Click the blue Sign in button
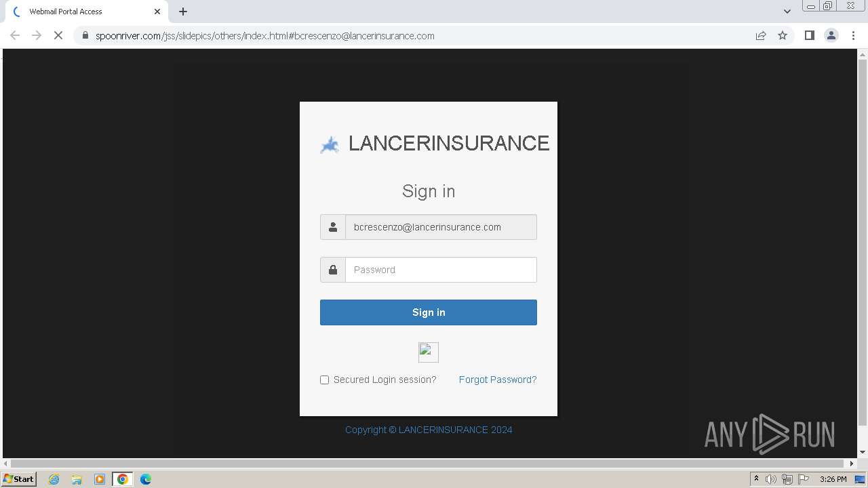The width and height of the screenshot is (868, 488). 429,312
